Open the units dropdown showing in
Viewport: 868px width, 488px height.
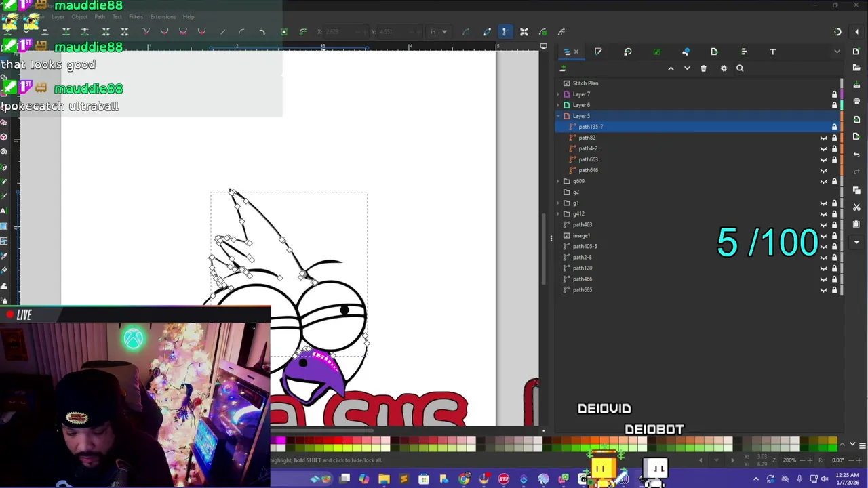coord(439,32)
